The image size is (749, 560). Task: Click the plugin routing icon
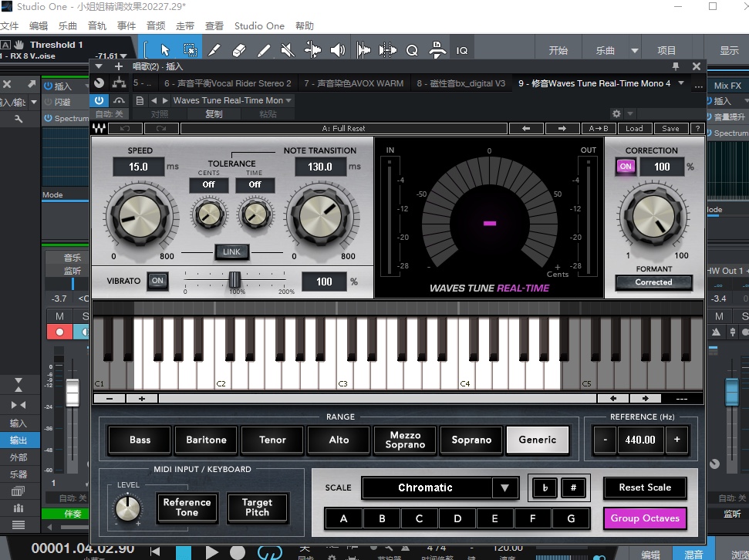click(119, 83)
